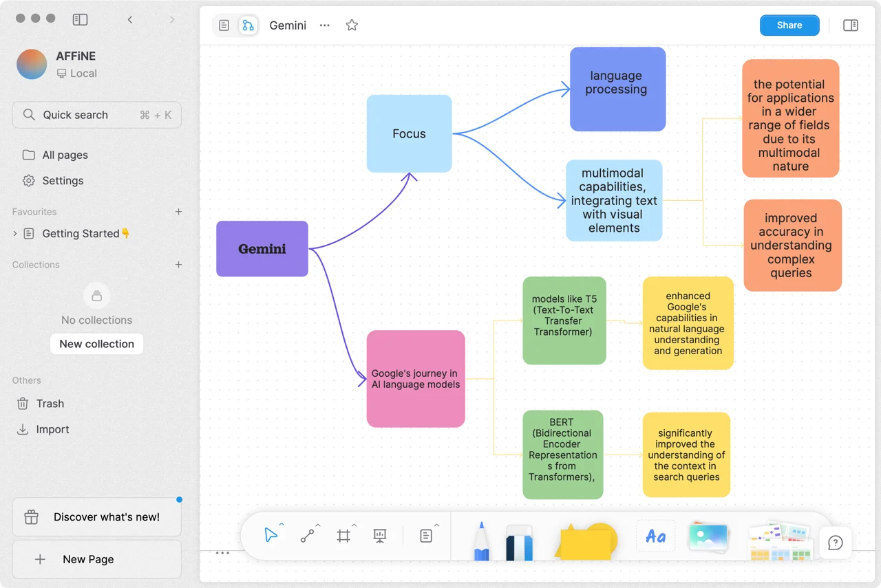The width and height of the screenshot is (881, 588).
Task: Expand connector tool options arrow
Action: [x=318, y=525]
